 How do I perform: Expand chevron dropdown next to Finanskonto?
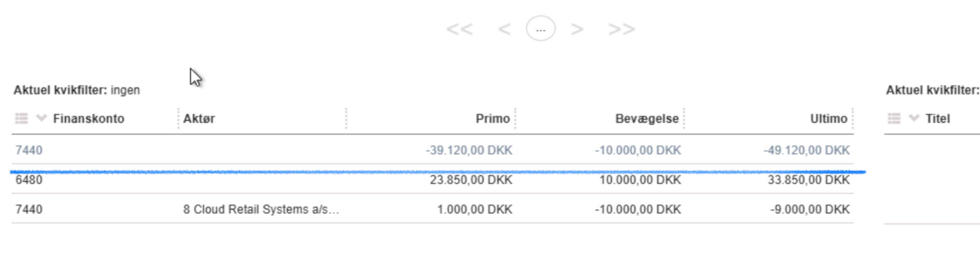coord(41,118)
